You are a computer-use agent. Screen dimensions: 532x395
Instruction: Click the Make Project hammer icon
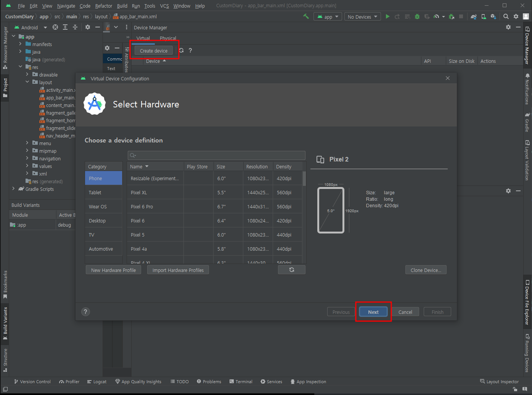306,16
